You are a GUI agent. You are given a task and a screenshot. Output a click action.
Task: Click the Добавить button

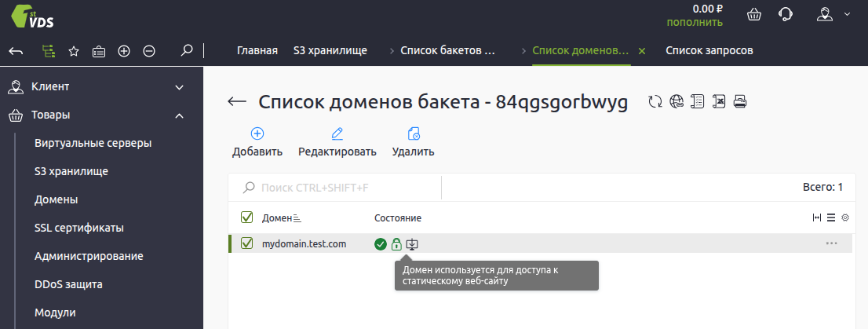pyautogui.click(x=257, y=142)
